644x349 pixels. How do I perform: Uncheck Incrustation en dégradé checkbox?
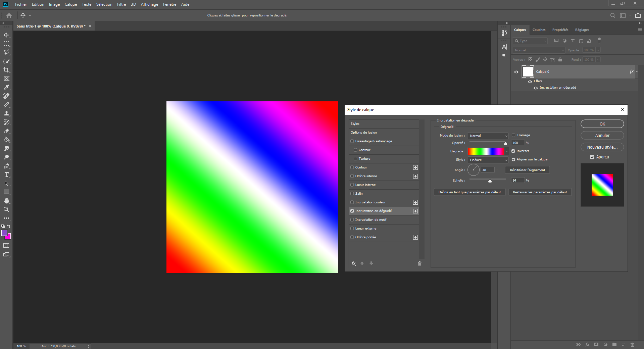(x=352, y=211)
